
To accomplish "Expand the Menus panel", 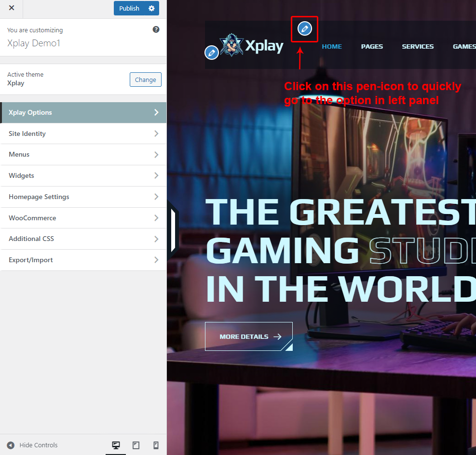I will tap(83, 154).
